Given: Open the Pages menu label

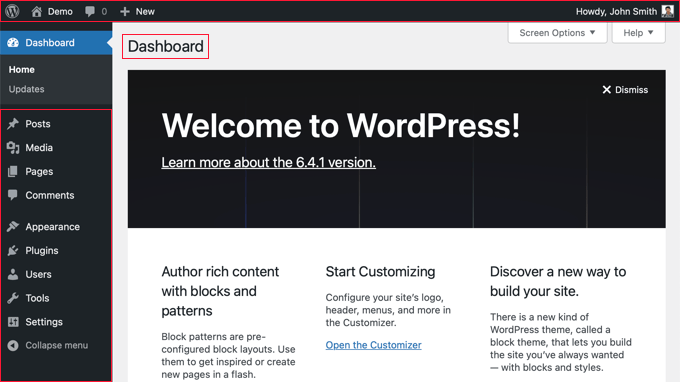Looking at the screenshot, I should [x=39, y=172].
